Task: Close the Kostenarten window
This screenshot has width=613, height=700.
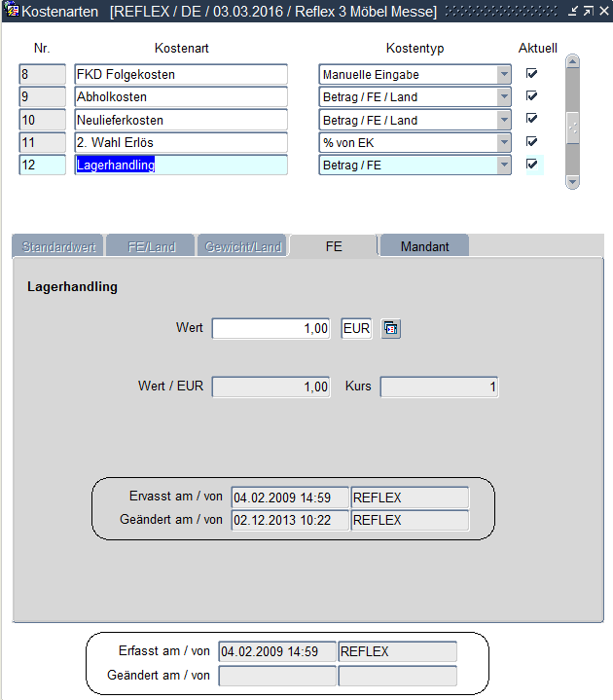Action: [602, 11]
